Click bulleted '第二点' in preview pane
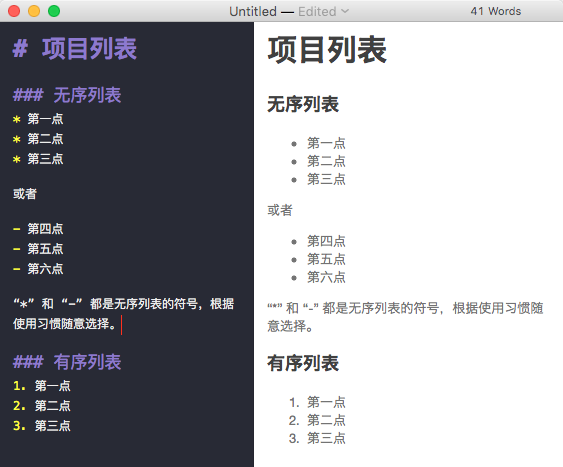Viewport: 563px width, 467px height. (x=326, y=161)
